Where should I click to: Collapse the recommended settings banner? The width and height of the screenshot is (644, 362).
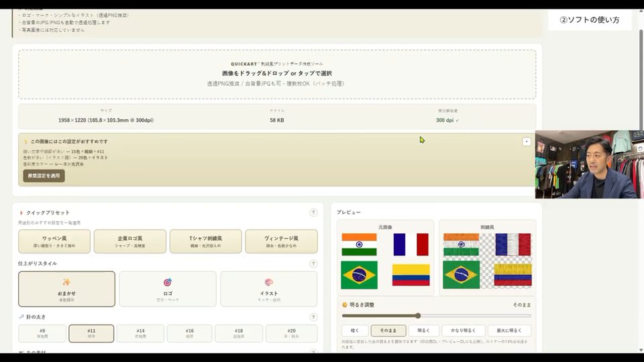[527, 141]
